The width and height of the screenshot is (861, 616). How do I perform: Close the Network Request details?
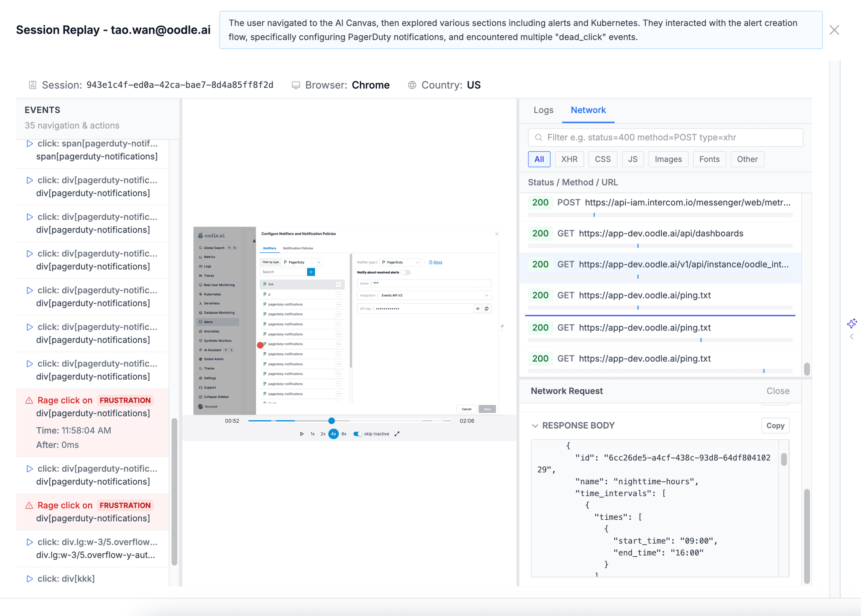click(x=778, y=391)
